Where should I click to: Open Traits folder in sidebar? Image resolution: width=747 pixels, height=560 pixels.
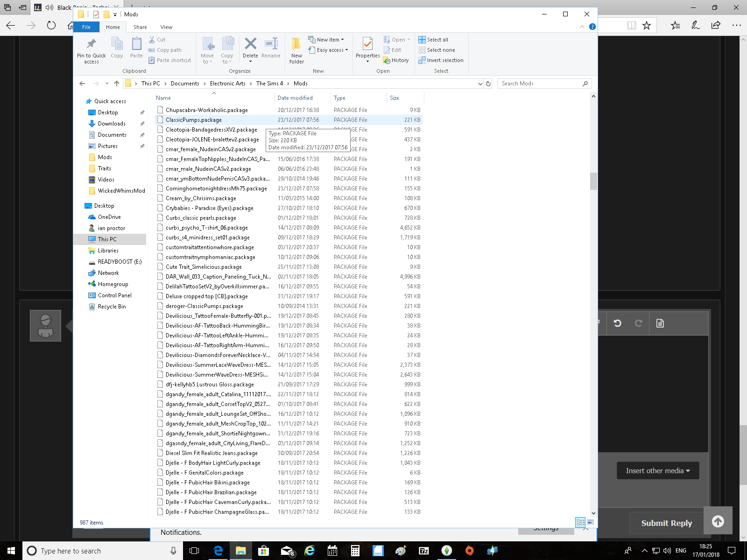pos(105,168)
